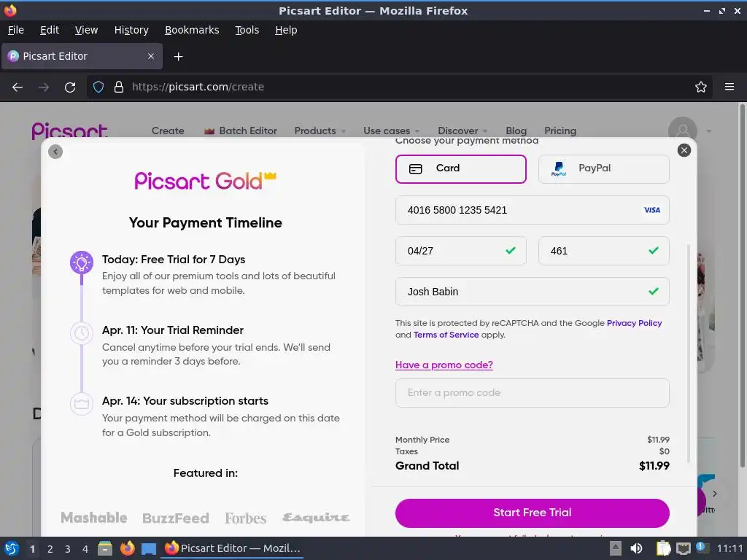Open the notification tray icon
The width and height of the screenshot is (747, 560).
coord(703,548)
